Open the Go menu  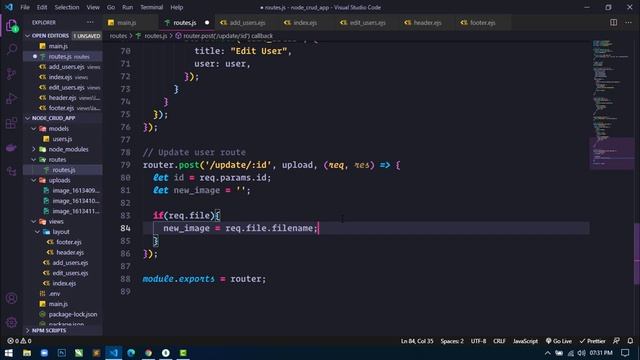click(111, 7)
